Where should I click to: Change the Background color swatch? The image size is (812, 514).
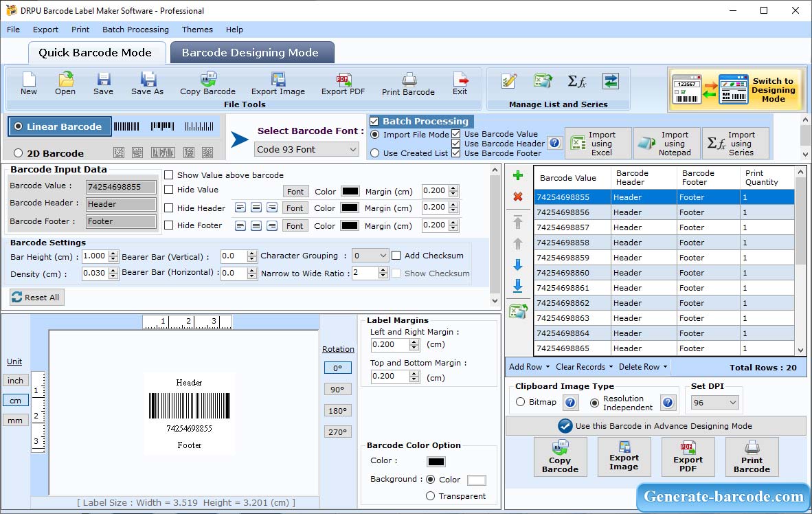(x=477, y=480)
